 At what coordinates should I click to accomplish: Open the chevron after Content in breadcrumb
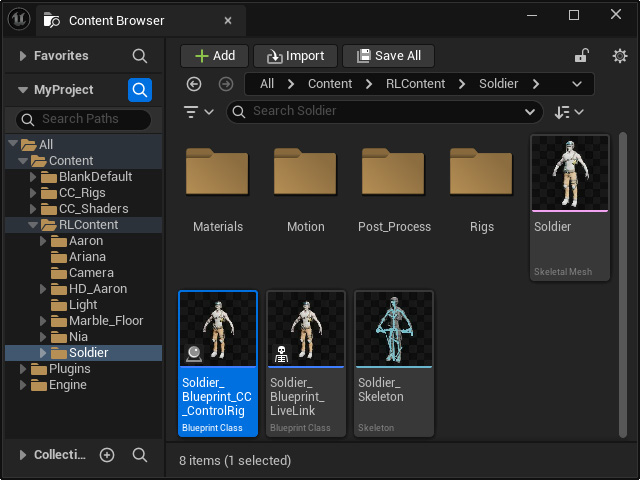coord(369,84)
